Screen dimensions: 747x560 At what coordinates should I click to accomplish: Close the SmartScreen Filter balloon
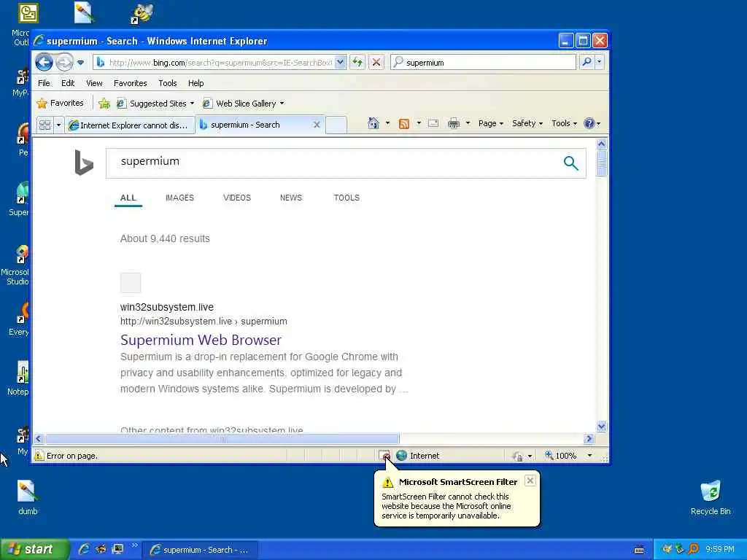pos(530,481)
